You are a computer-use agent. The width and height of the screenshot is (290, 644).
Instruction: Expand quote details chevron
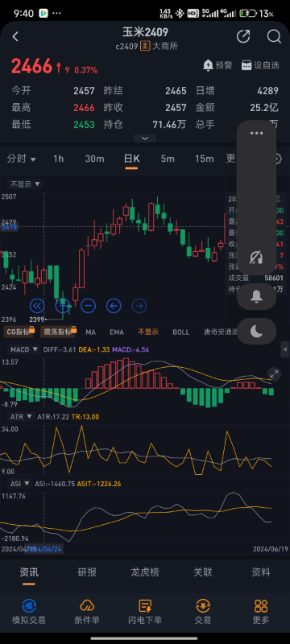[x=145, y=138]
